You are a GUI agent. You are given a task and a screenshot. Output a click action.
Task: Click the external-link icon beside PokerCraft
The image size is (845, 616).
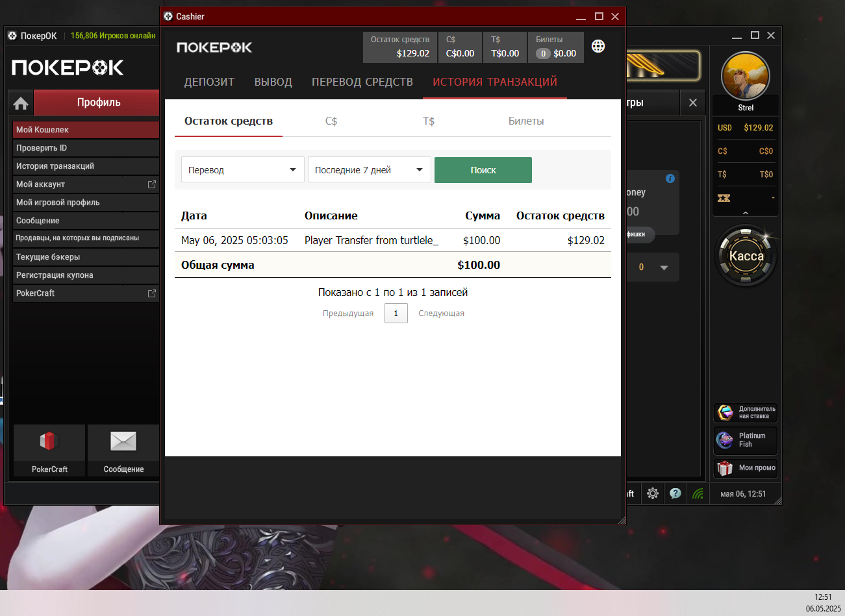[x=152, y=293]
